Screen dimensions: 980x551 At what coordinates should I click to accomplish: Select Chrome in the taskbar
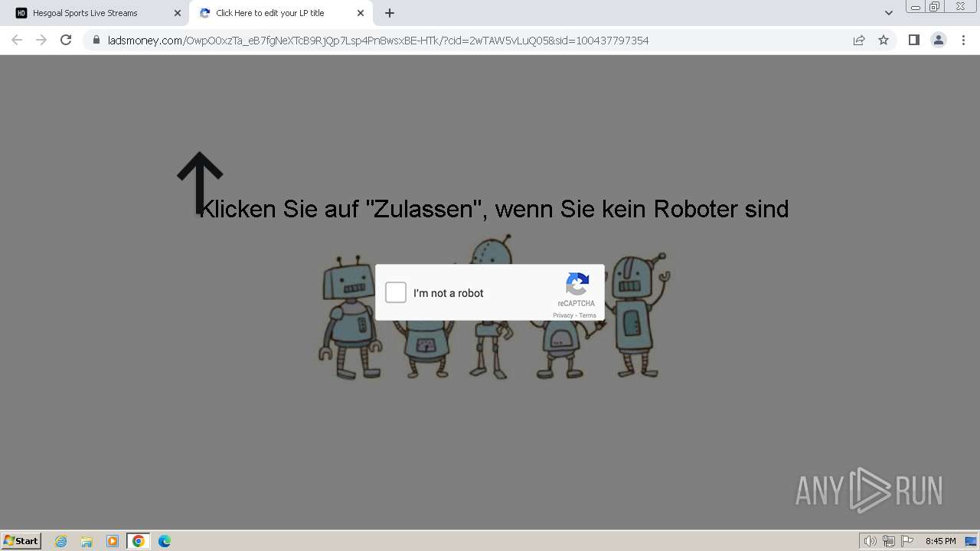coord(139,541)
